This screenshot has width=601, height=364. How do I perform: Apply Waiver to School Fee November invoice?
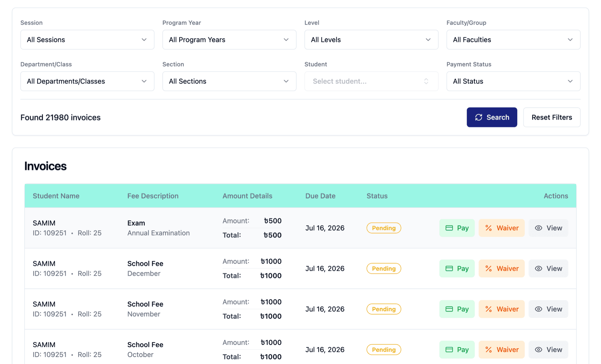[x=501, y=309]
